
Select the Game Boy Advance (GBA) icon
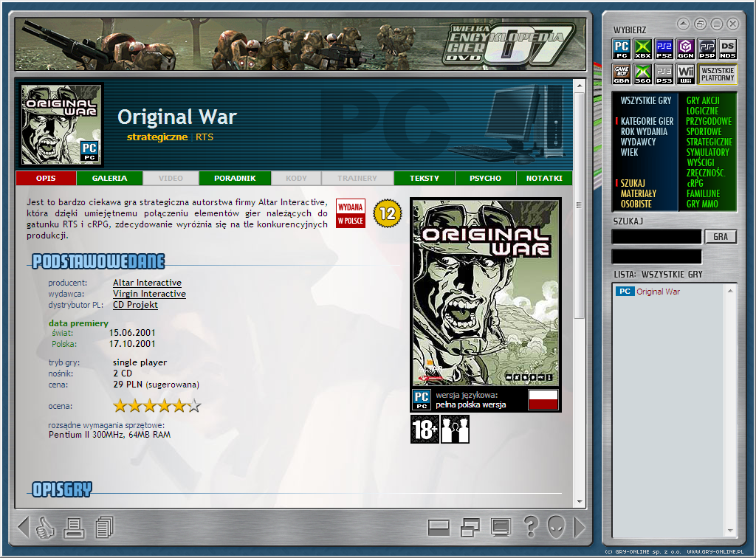621,75
